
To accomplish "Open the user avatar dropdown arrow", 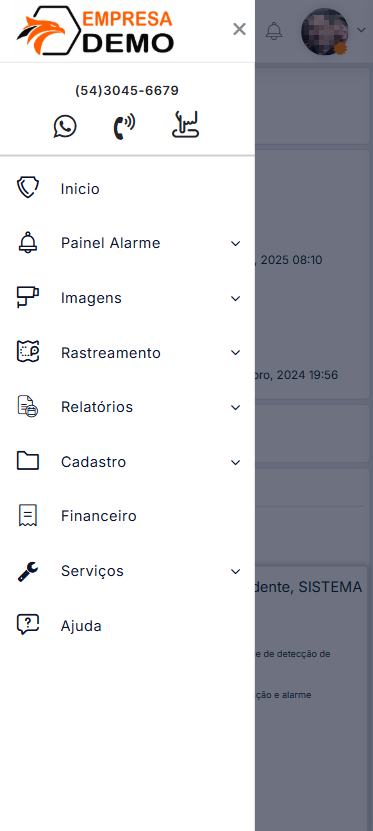I will [361, 30].
